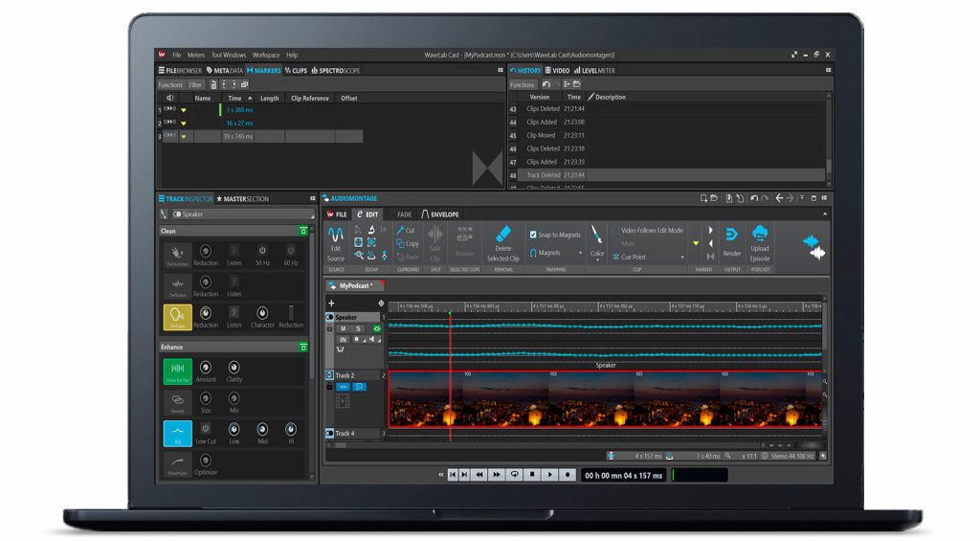The width and height of the screenshot is (980, 541).
Task: Click the timecode display 00 h 00 mn 04 s
Action: (623, 475)
